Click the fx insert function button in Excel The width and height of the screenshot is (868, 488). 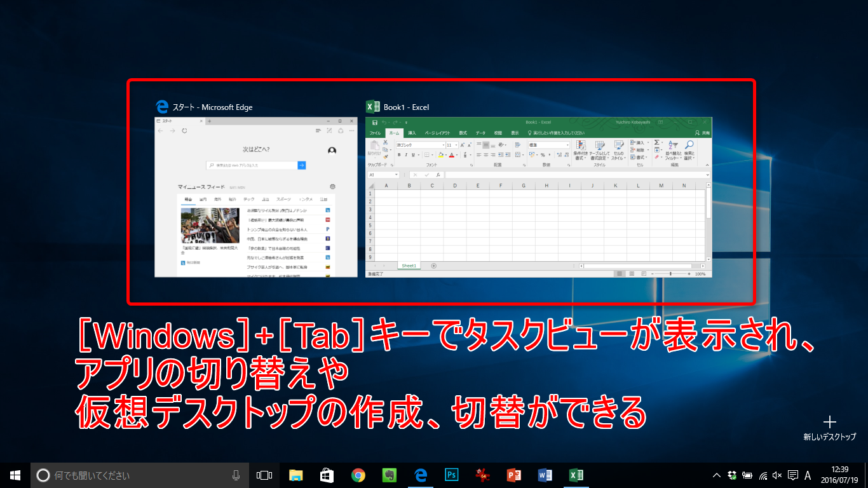[438, 174]
